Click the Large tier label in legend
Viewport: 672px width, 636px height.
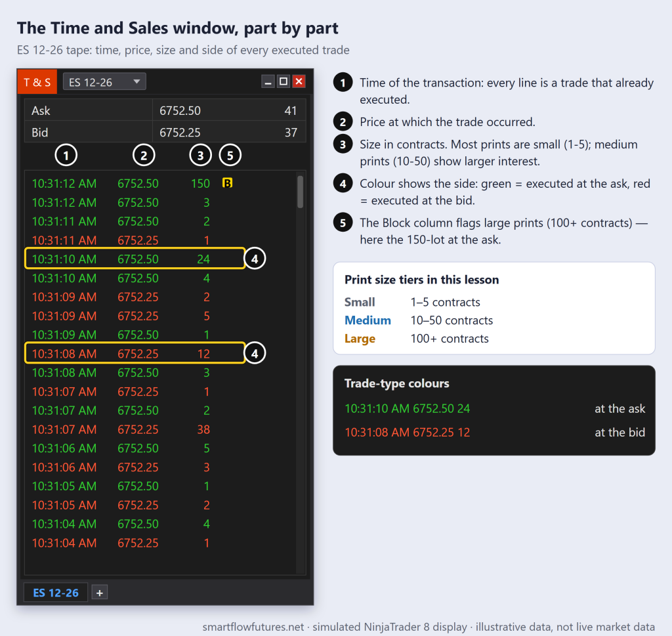(x=360, y=339)
